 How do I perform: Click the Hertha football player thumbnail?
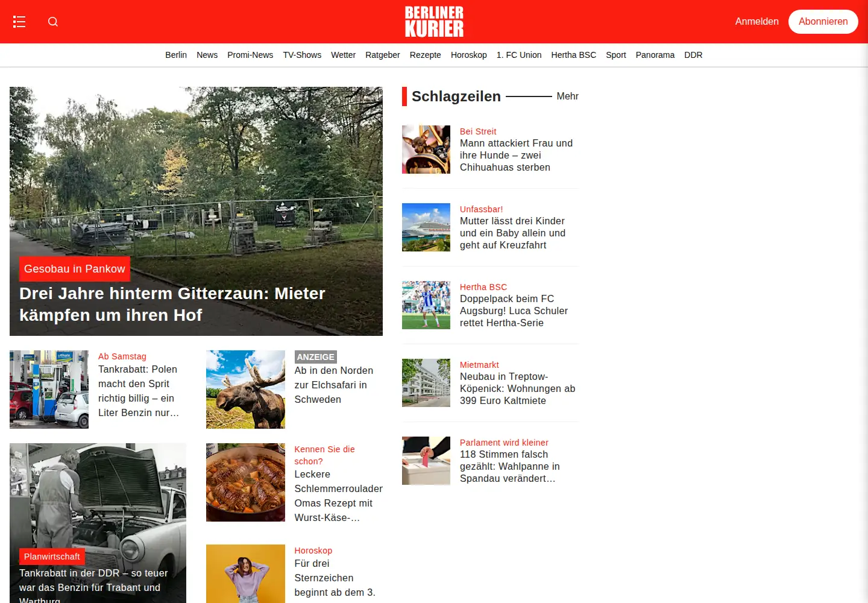(x=426, y=305)
